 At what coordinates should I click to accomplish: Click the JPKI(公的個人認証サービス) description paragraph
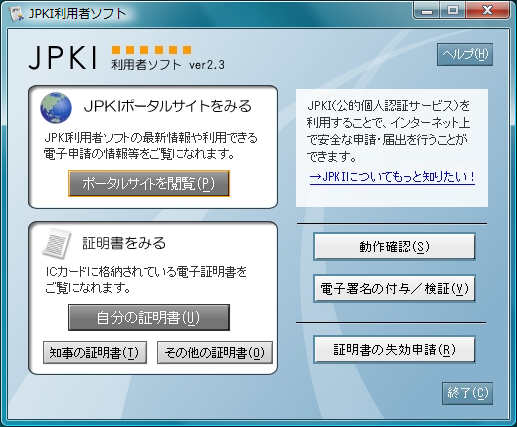389,131
